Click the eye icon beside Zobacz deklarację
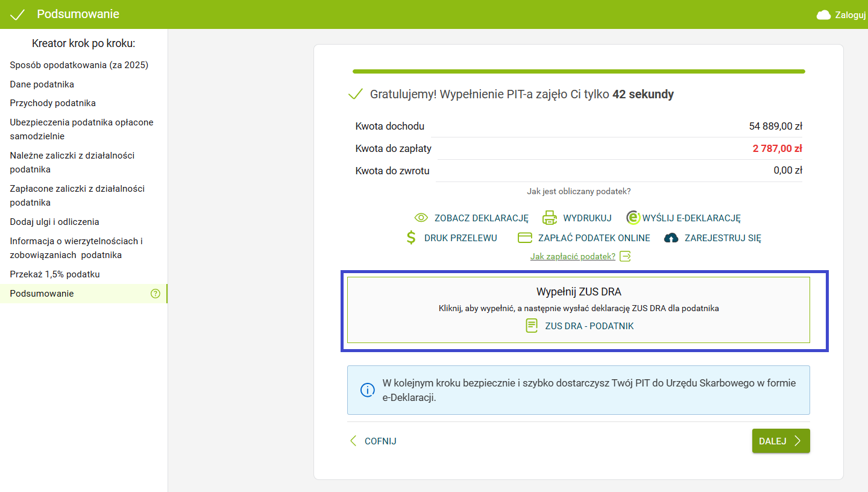The image size is (868, 492). tap(421, 218)
